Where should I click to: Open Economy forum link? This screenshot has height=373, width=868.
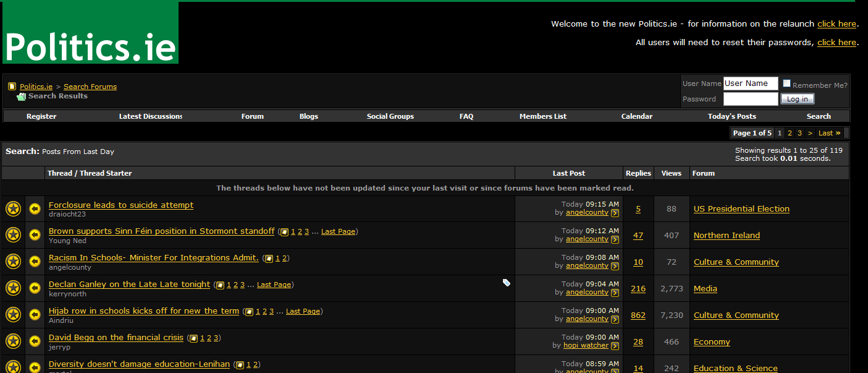[x=712, y=342]
